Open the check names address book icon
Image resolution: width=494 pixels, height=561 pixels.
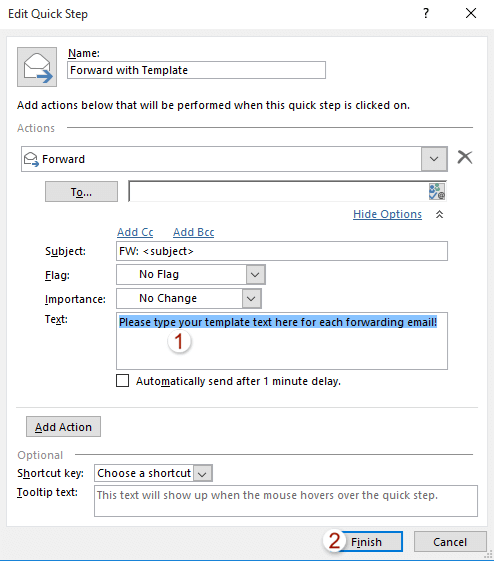click(x=437, y=191)
